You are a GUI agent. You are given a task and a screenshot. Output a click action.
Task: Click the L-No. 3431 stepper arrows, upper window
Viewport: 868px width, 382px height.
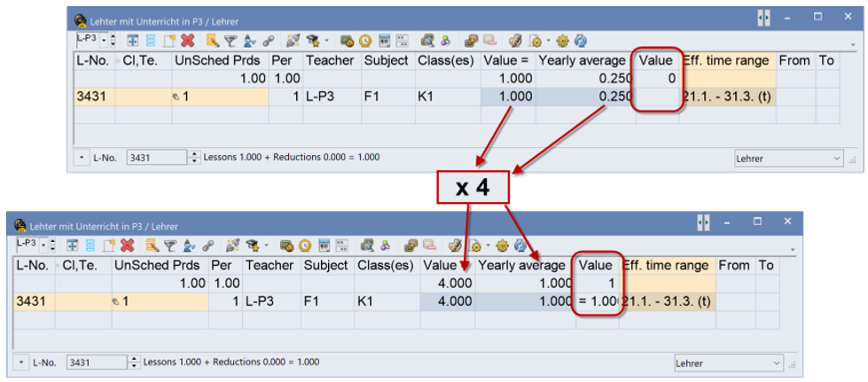[x=194, y=158]
